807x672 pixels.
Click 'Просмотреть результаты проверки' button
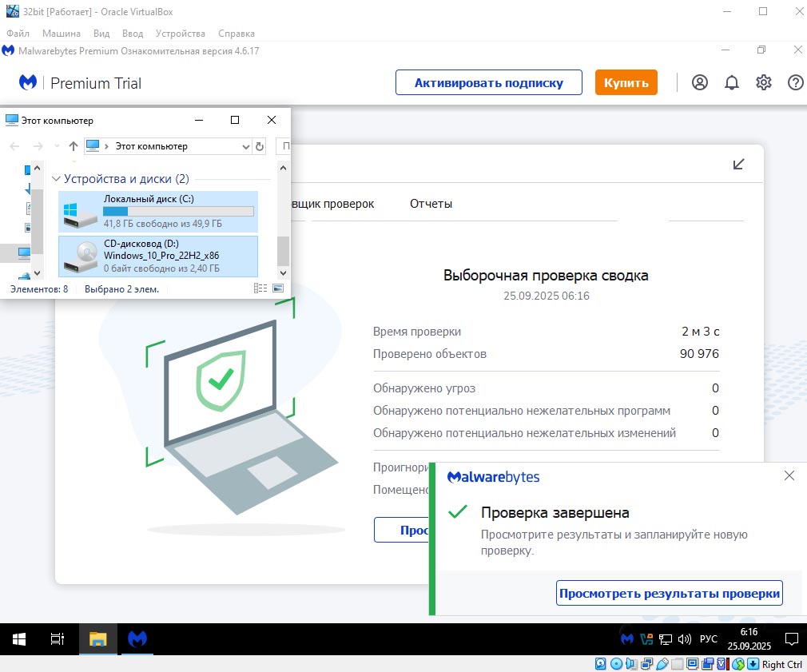coord(669,593)
